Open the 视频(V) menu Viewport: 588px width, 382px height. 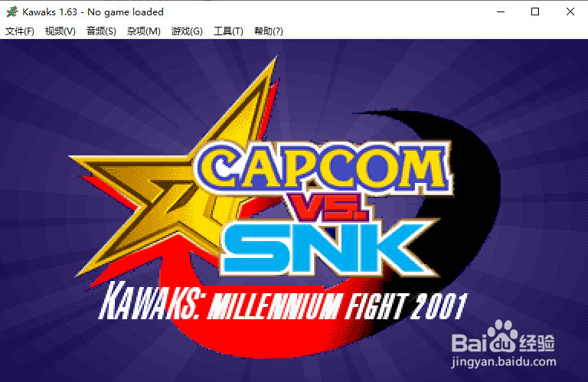pyautogui.click(x=60, y=31)
